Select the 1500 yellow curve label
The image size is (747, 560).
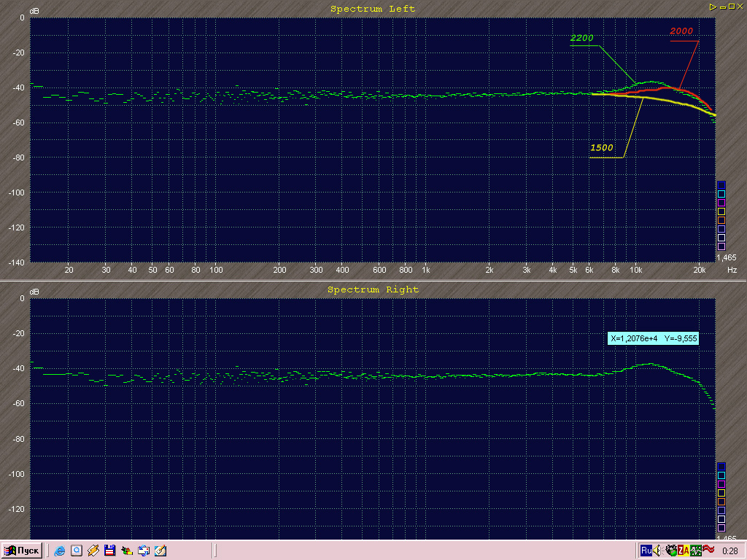click(x=601, y=148)
